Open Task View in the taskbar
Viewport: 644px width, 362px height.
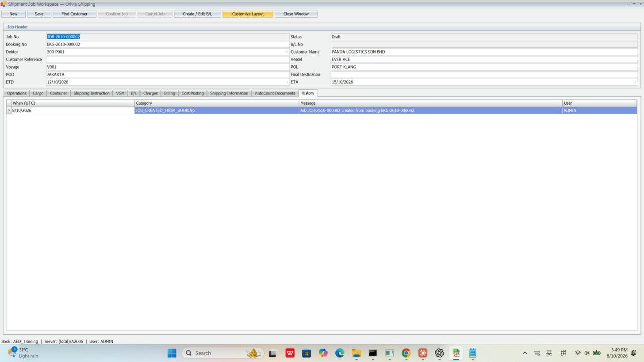tap(272, 353)
